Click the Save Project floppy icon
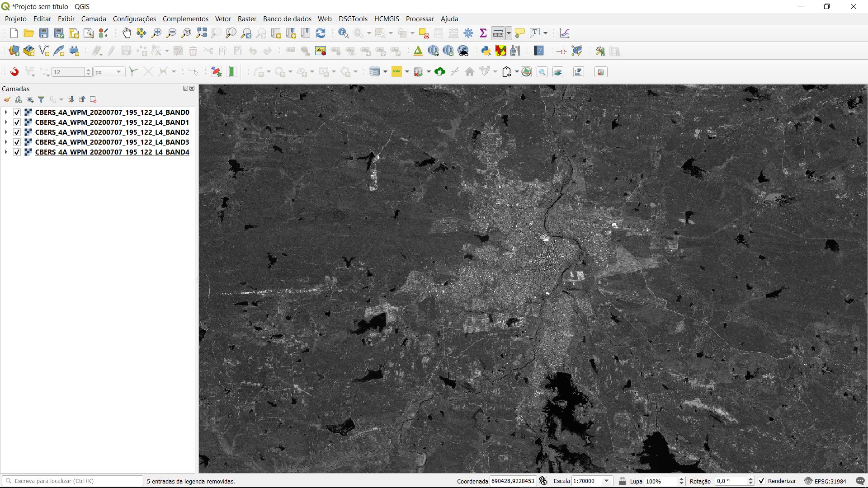Viewport: 868px width, 488px height. [44, 33]
